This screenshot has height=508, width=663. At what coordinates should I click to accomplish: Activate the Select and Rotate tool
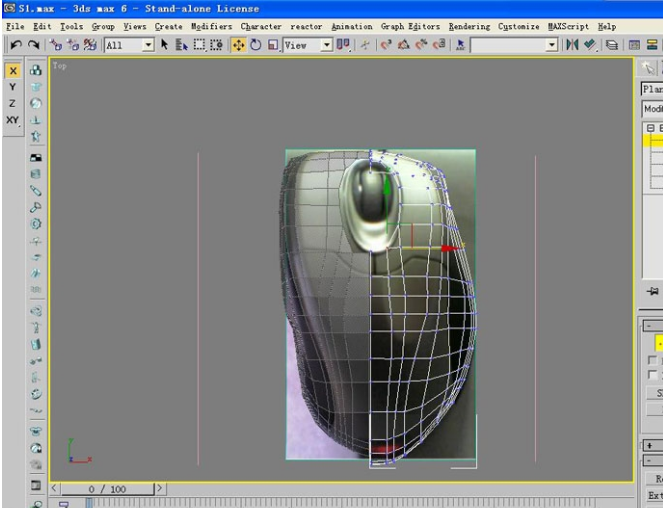[256, 45]
